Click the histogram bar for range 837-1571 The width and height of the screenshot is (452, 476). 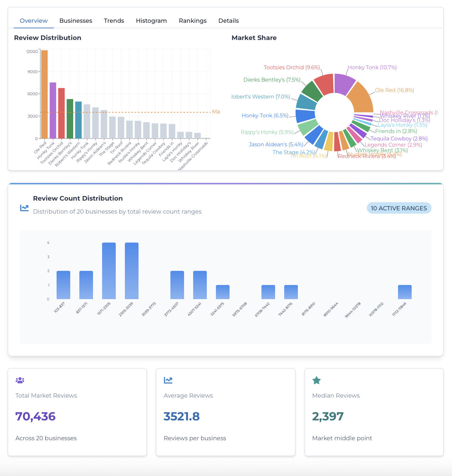pos(86,285)
